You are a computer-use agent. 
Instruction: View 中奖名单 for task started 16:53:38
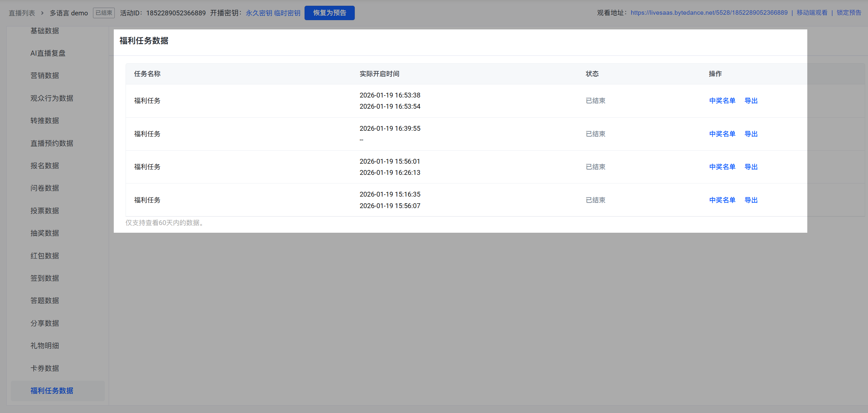click(x=722, y=100)
